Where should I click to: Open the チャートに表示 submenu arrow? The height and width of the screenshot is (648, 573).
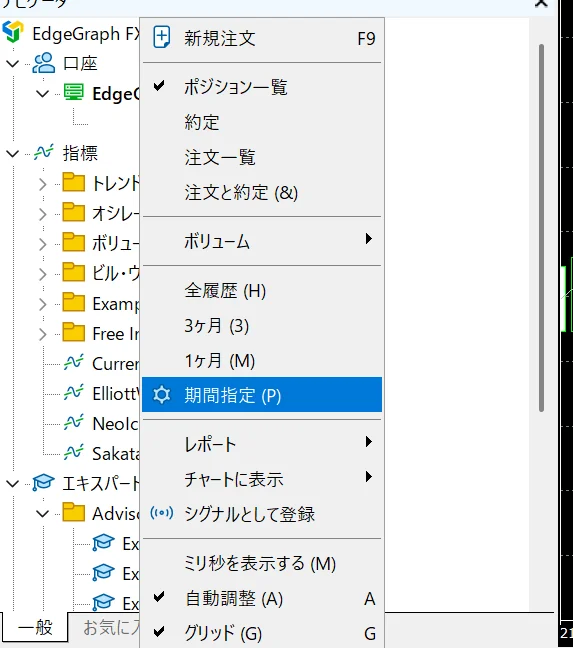pos(369,477)
